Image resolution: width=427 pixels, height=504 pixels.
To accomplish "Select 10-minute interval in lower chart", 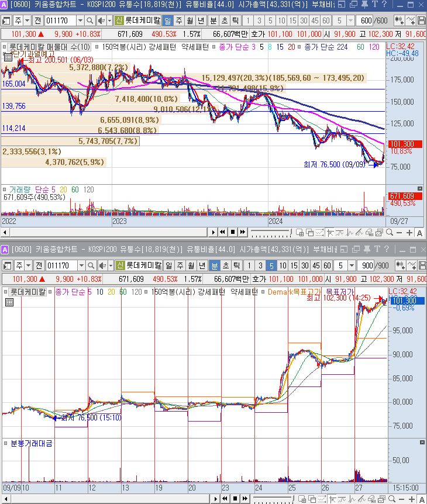I will coord(283,266).
